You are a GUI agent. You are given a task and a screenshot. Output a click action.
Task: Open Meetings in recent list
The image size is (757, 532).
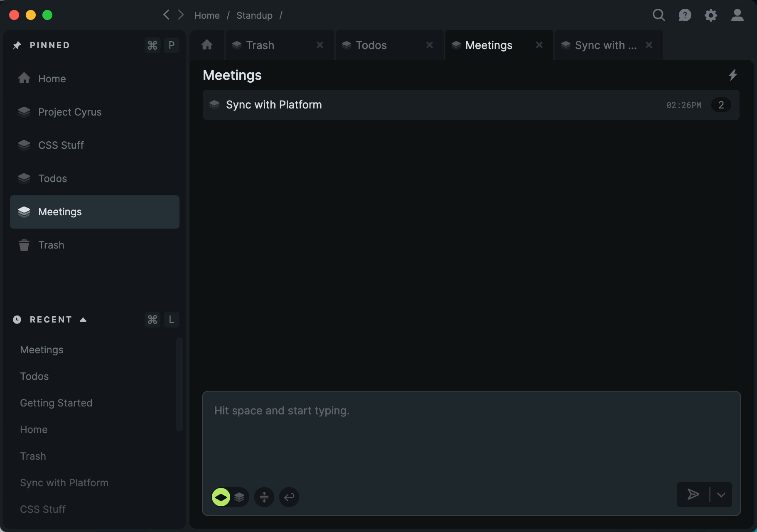coord(42,350)
